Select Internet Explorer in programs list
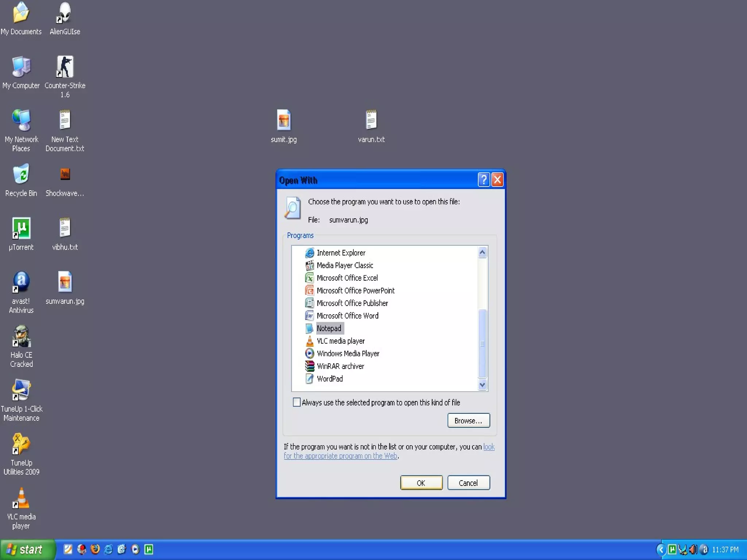Screen dimensions: 747x560 (x=341, y=253)
